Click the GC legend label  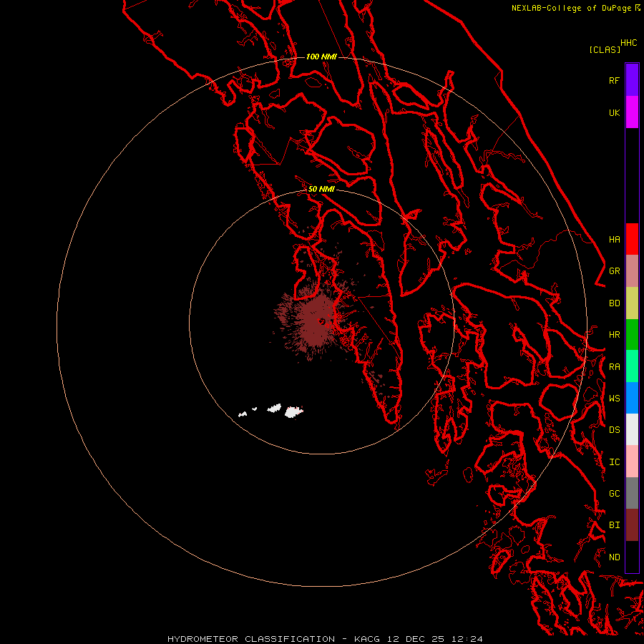click(x=614, y=494)
